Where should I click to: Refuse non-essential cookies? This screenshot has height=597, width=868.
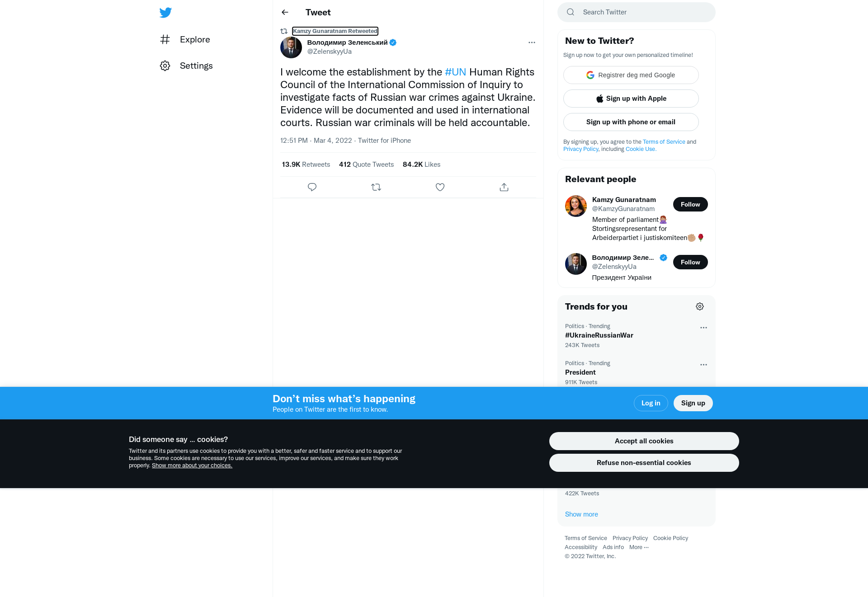644,463
